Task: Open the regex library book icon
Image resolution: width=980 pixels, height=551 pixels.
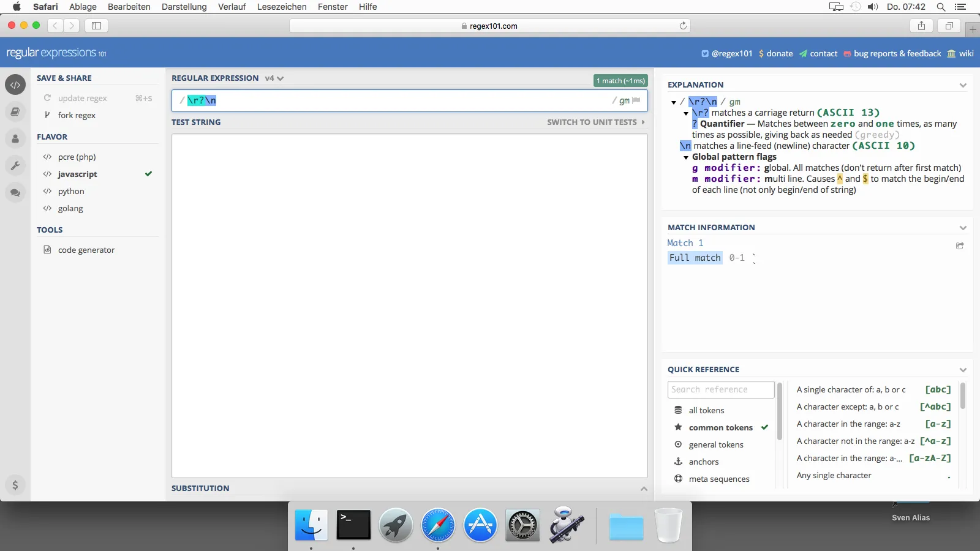Action: (15, 111)
